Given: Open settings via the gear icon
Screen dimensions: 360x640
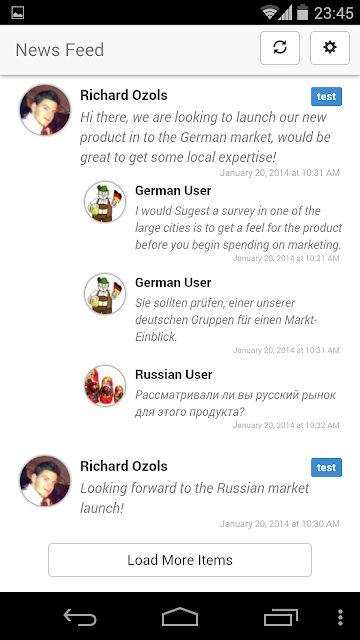Looking at the screenshot, I should 330,48.
